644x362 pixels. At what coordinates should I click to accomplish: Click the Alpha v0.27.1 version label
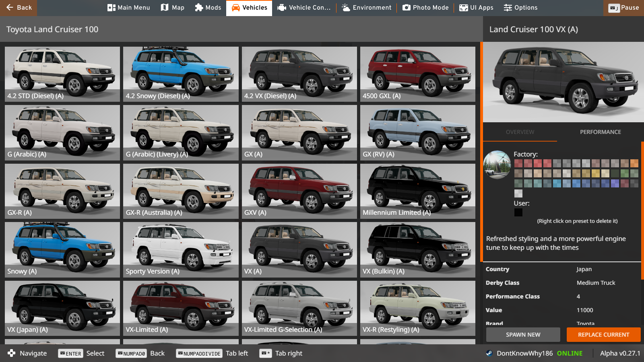(x=620, y=353)
